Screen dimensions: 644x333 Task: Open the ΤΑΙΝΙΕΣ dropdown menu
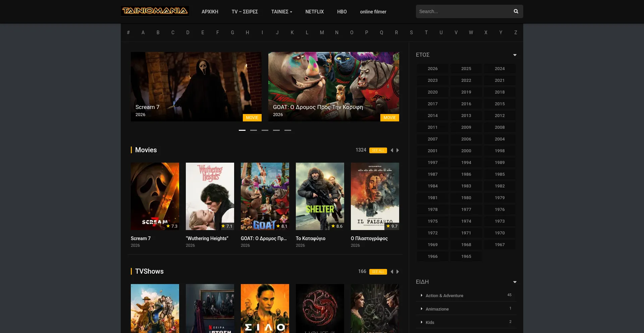click(x=282, y=12)
